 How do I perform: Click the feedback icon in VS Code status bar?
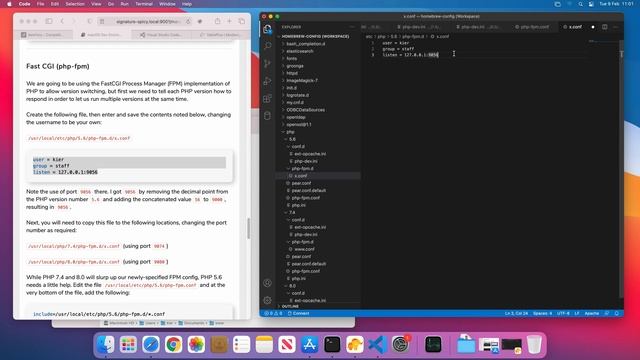pos(607,313)
